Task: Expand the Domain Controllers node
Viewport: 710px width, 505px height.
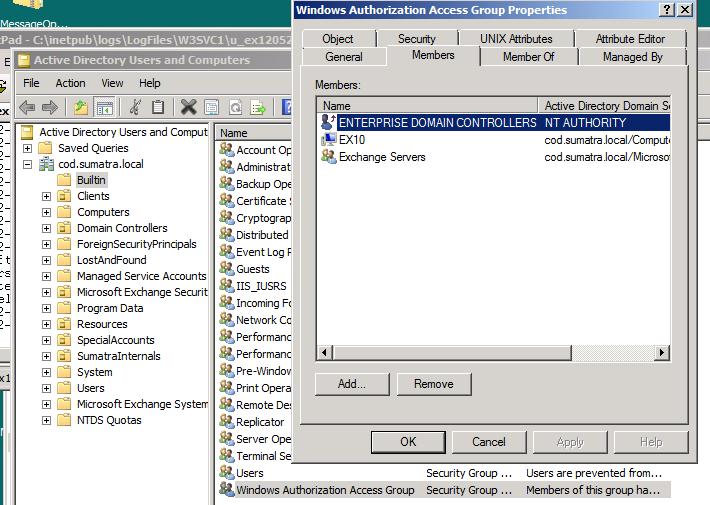Action: pos(46,228)
